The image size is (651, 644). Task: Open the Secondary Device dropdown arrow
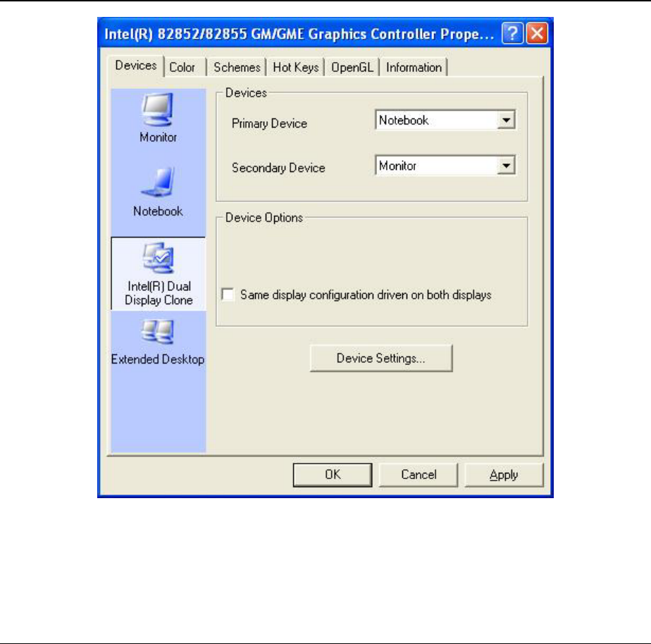(506, 166)
